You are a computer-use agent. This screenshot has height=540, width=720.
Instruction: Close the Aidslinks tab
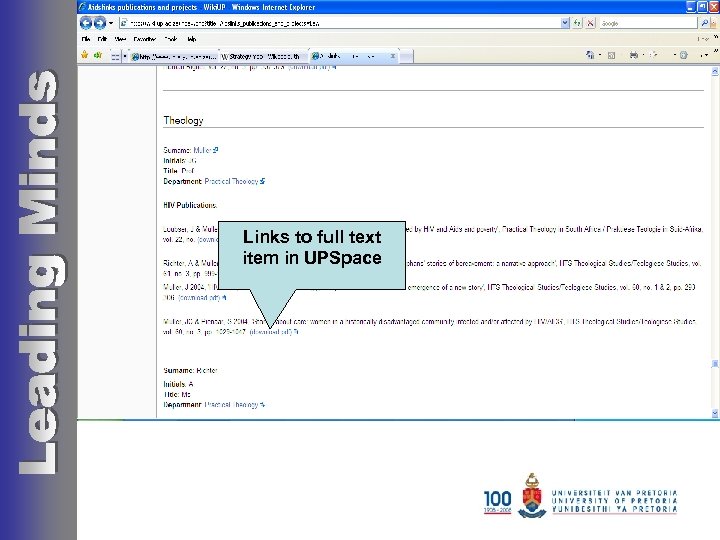pos(393,56)
